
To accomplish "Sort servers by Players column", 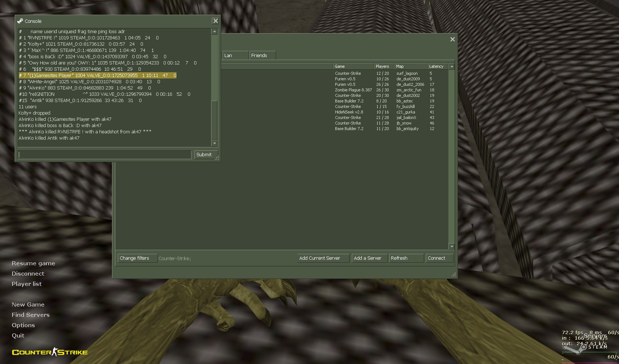I will pos(384,66).
